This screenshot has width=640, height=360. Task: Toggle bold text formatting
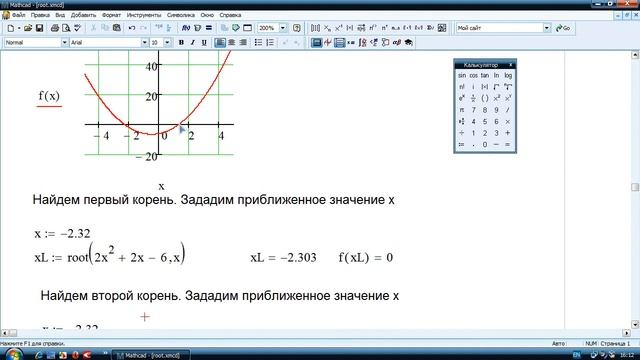pyautogui.click(x=181, y=42)
